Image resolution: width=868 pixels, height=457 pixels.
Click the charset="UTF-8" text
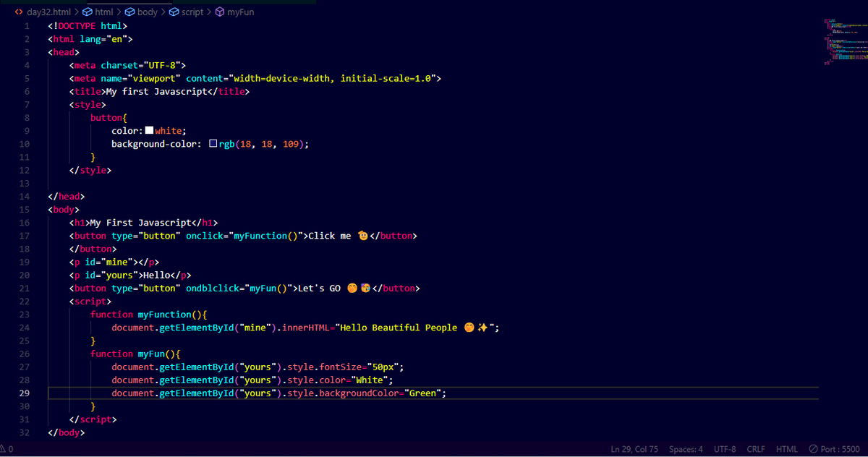click(x=140, y=65)
